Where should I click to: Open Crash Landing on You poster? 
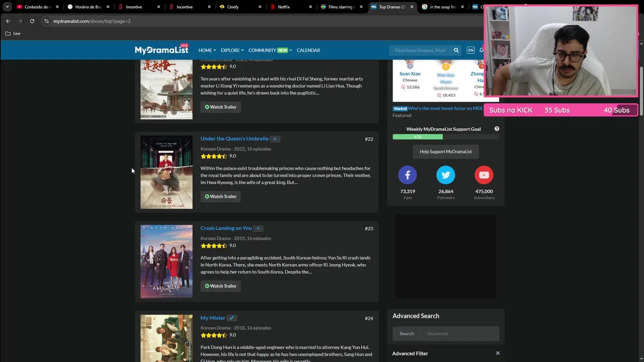(x=167, y=261)
